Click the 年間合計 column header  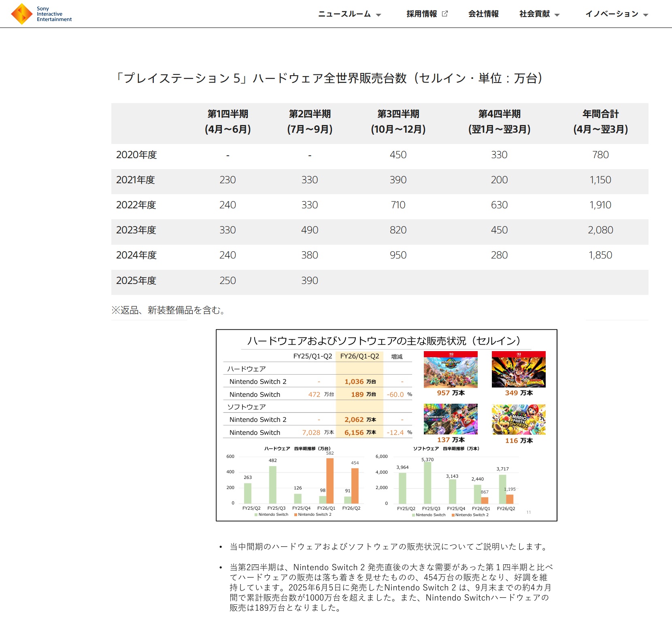pyautogui.click(x=600, y=122)
